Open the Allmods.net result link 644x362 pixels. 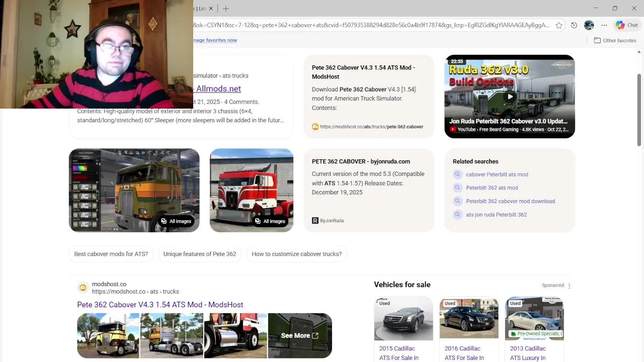[x=218, y=88]
